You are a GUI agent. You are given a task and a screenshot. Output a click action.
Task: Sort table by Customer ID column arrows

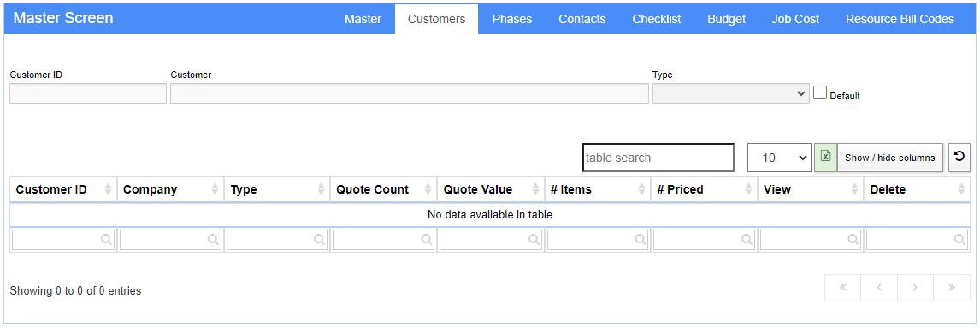point(108,189)
